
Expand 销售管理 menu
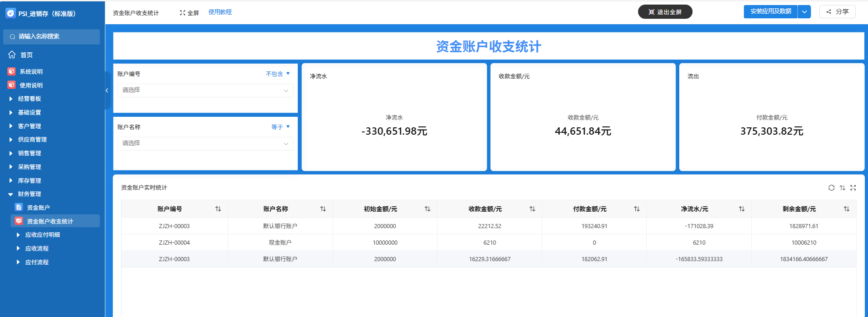pos(11,153)
